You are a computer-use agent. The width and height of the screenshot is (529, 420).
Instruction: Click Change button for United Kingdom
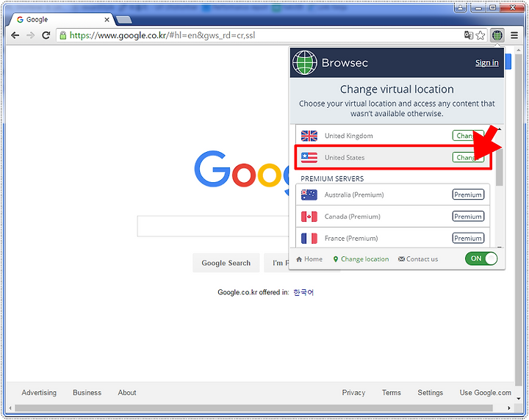click(468, 136)
